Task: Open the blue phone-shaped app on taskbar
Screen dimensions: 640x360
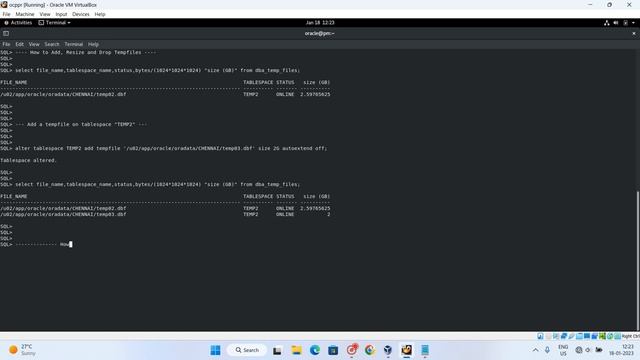Action: (425, 350)
